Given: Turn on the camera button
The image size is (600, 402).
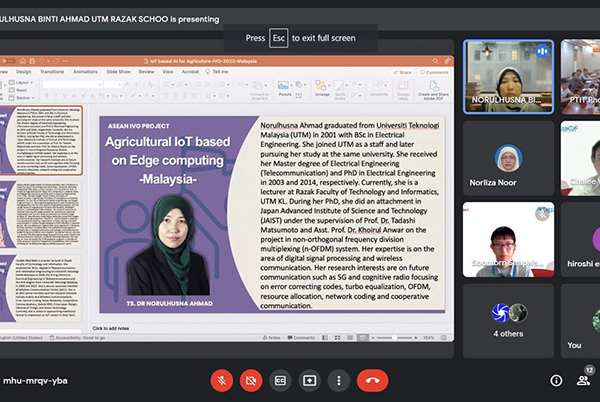Looking at the screenshot, I should tap(250, 380).
